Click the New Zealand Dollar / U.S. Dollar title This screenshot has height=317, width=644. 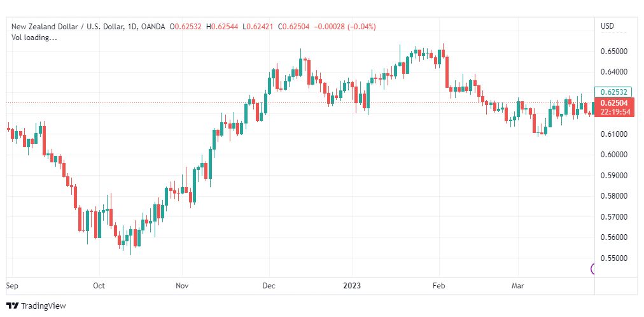click(x=67, y=27)
